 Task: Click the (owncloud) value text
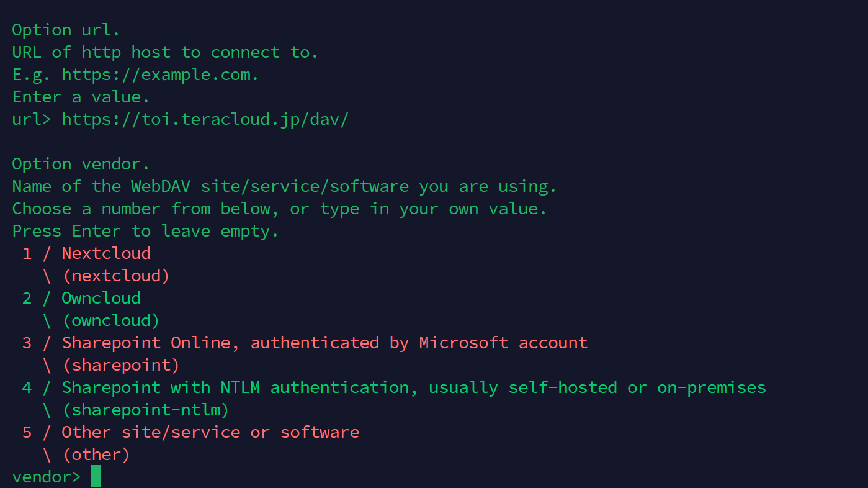111,320
